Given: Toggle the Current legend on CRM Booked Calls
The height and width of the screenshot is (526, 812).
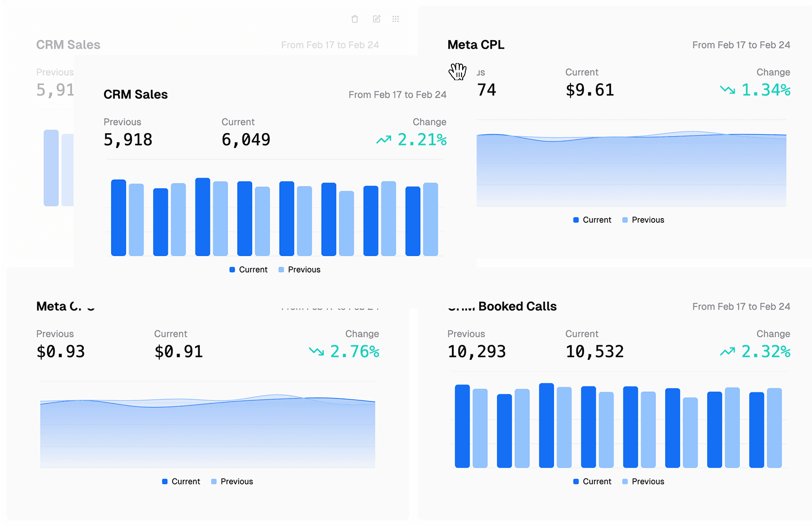Looking at the screenshot, I should [592, 481].
